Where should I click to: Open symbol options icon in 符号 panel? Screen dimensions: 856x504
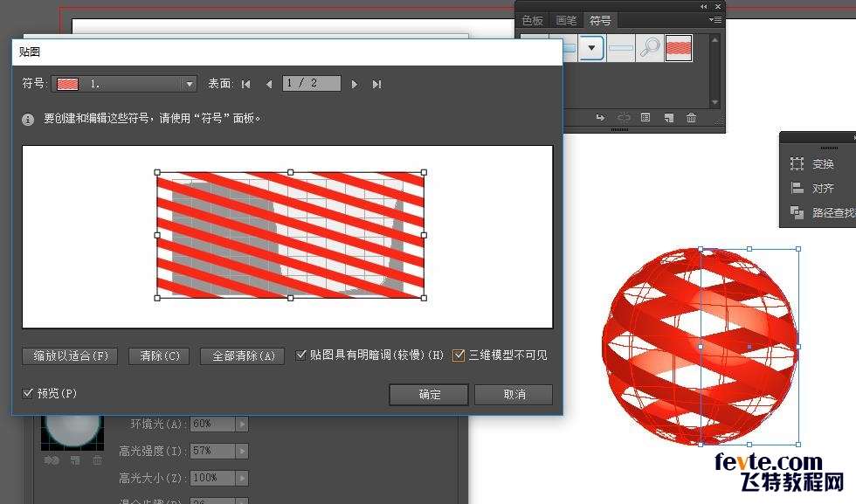pyautogui.click(x=645, y=117)
